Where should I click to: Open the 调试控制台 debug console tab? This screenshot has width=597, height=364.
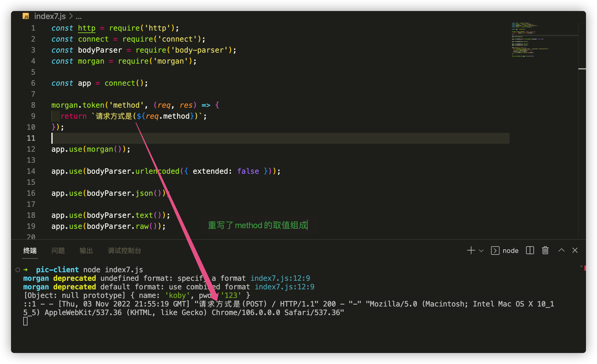(124, 251)
